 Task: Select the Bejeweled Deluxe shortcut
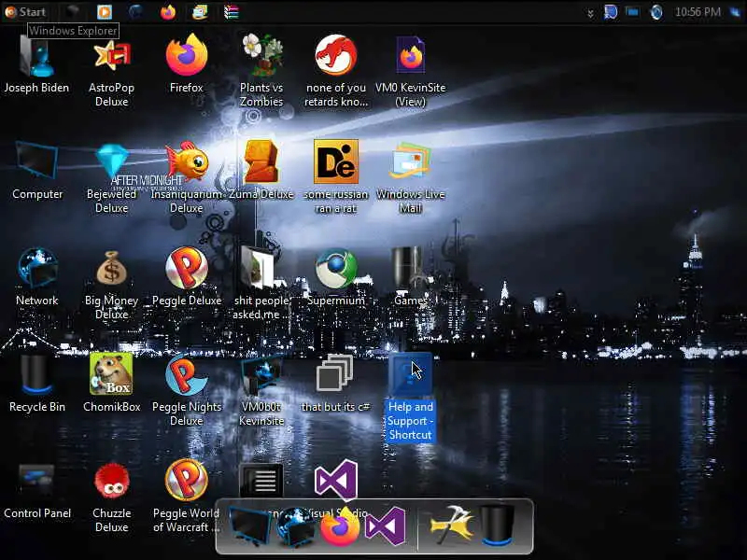111,178
